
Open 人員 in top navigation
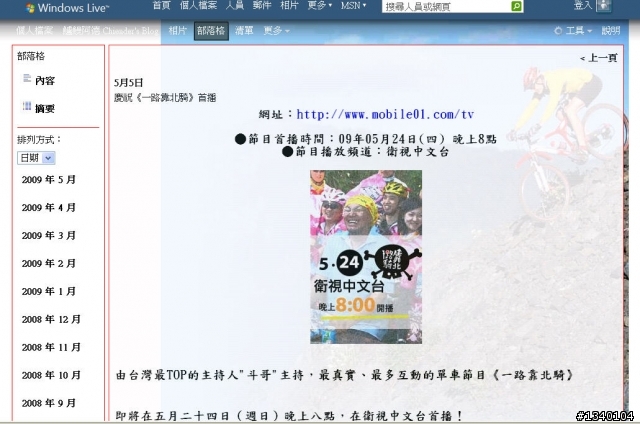[235, 6]
